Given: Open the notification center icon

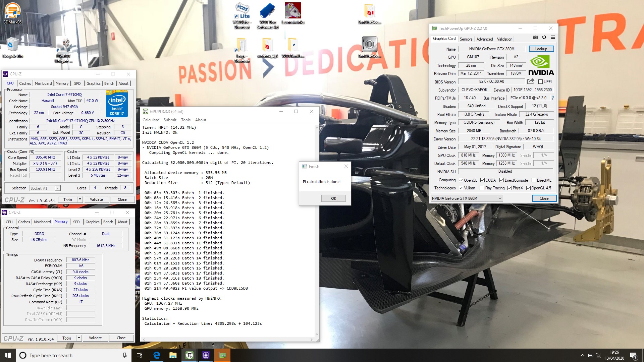Looking at the screenshot, I should [x=633, y=356].
